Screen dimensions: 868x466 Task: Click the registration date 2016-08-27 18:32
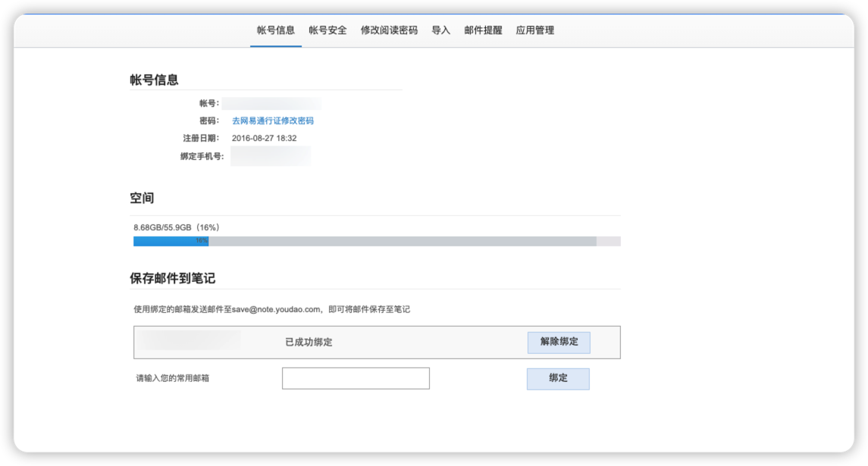click(x=264, y=138)
